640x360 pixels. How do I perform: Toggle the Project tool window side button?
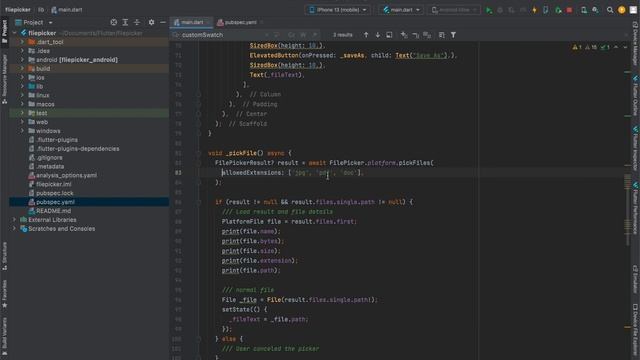tap(4, 31)
